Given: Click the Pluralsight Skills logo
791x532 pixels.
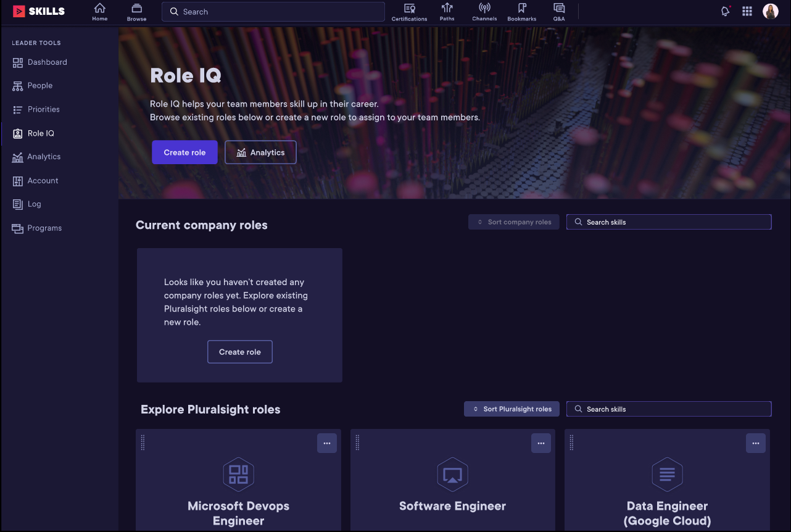Looking at the screenshot, I should [39, 11].
